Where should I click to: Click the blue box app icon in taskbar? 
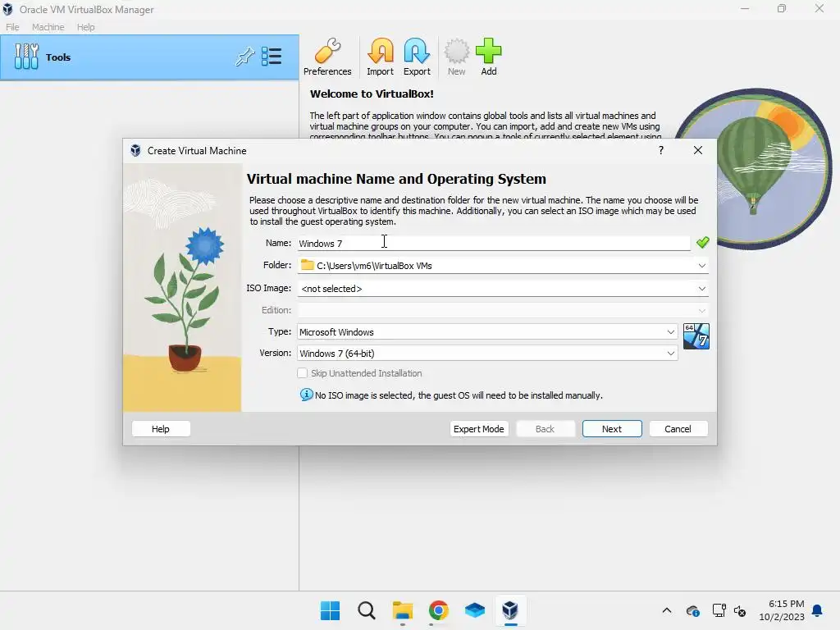point(475,610)
